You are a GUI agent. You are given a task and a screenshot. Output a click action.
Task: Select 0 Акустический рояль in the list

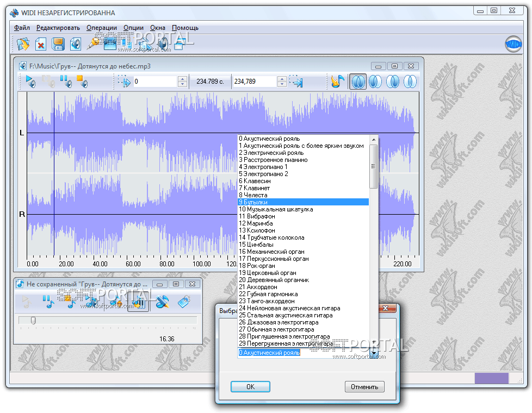(x=304, y=139)
